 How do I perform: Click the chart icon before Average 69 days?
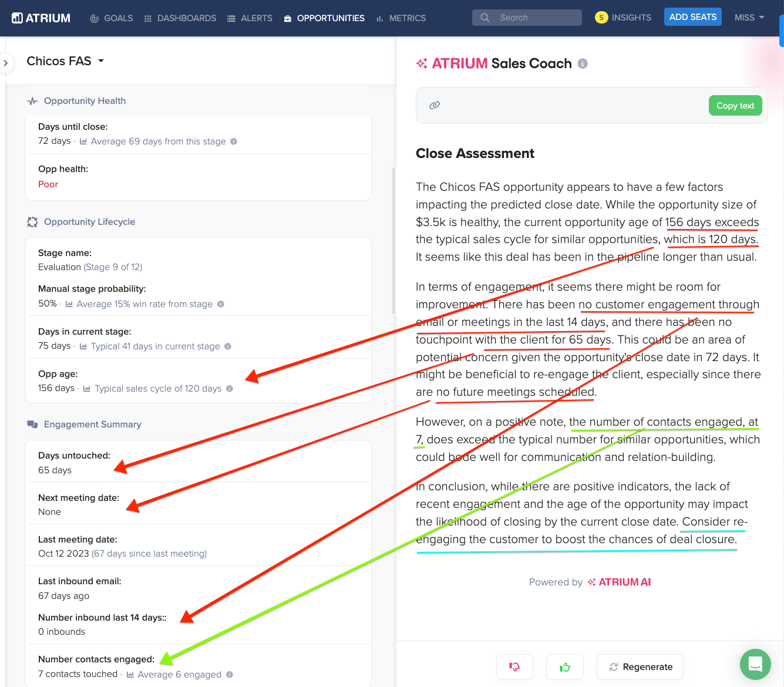tap(83, 142)
